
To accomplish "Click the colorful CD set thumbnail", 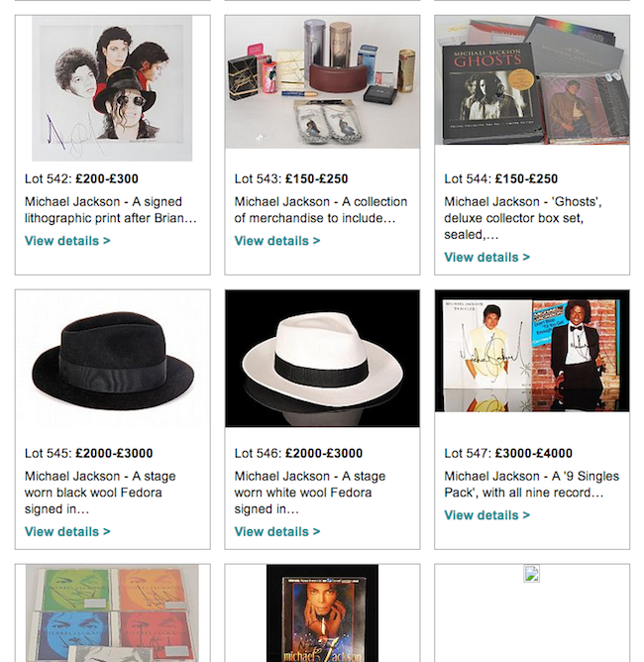I will click(112, 612).
